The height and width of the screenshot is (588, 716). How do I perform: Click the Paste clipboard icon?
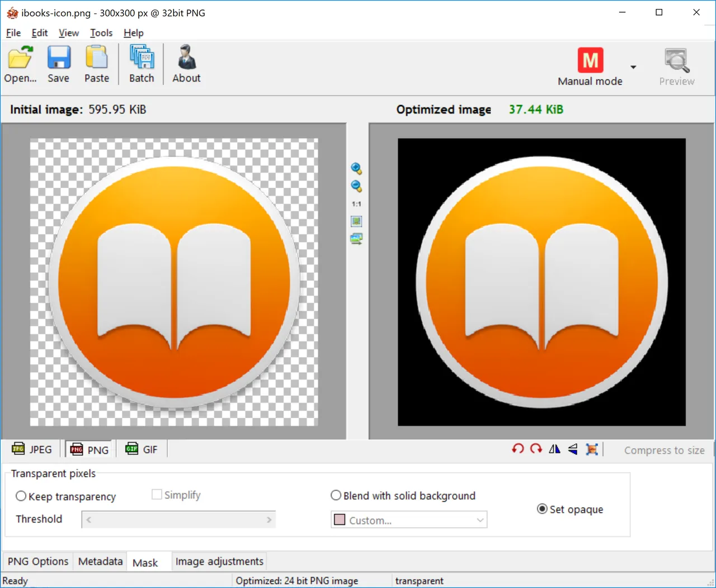tap(97, 58)
